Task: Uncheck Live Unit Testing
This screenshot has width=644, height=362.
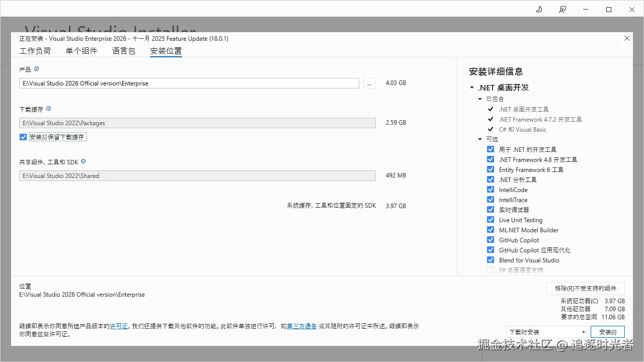Action: pos(491,220)
